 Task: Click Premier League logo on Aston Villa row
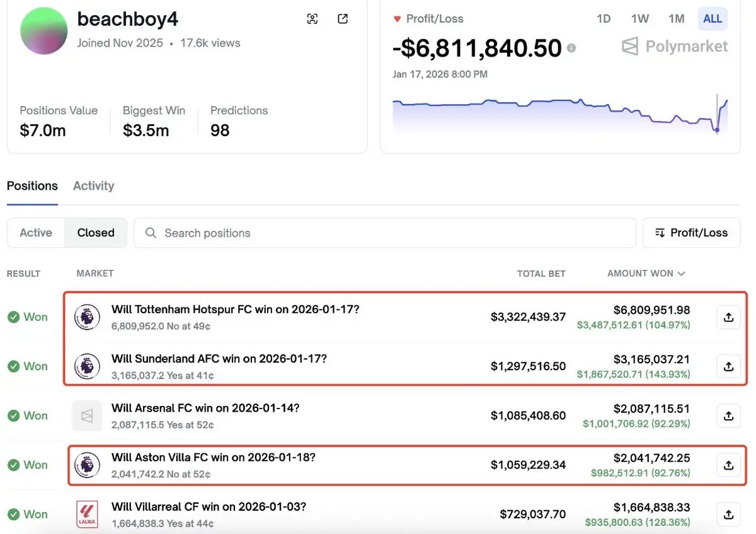click(87, 465)
